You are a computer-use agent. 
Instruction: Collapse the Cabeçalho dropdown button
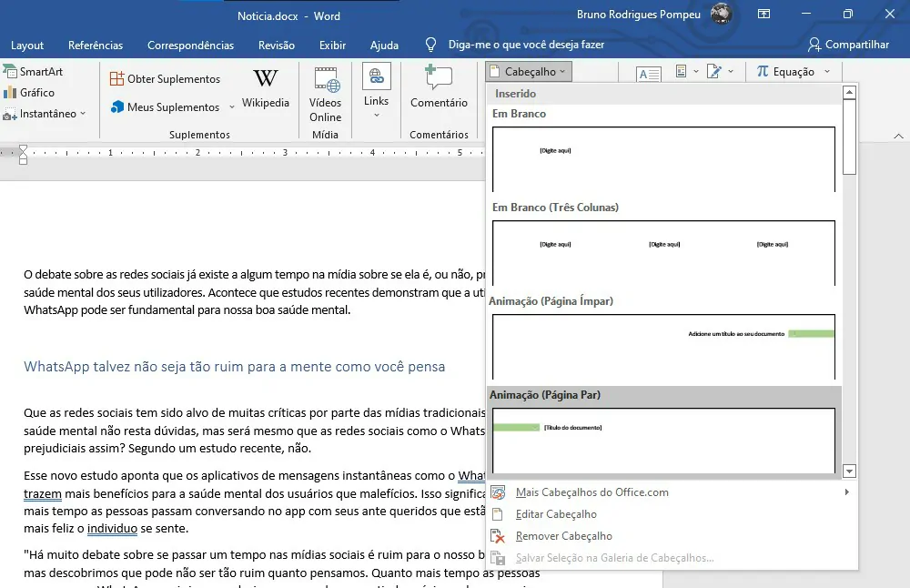point(529,71)
